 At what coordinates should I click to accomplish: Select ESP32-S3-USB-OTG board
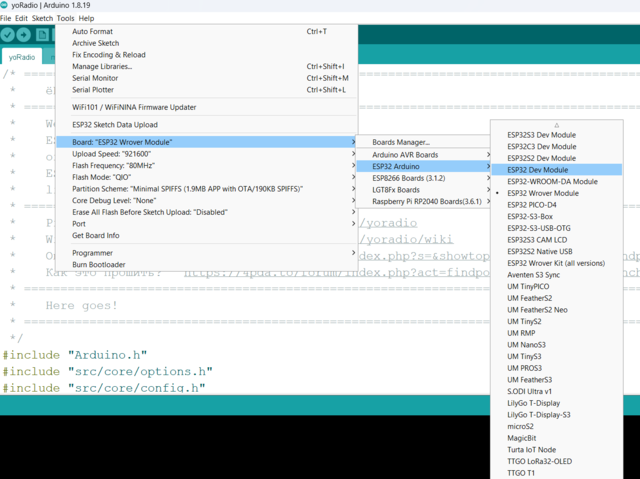(x=557, y=228)
